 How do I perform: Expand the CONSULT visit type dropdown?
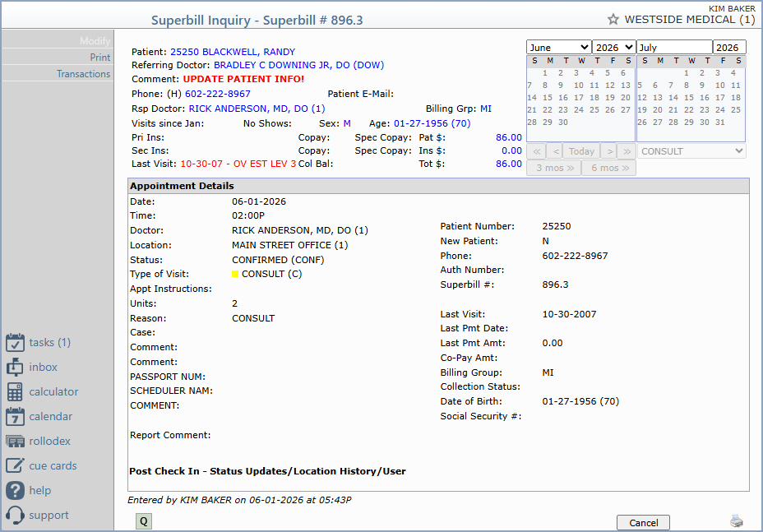pyautogui.click(x=691, y=151)
